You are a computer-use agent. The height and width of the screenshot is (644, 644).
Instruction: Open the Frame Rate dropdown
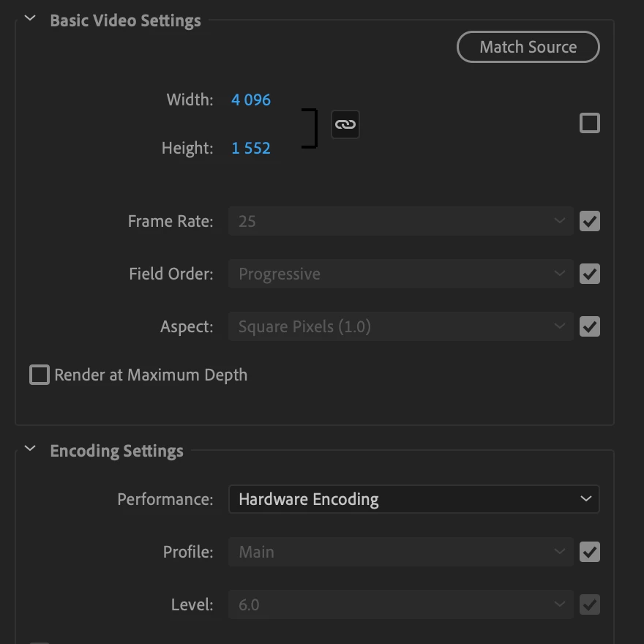point(400,221)
